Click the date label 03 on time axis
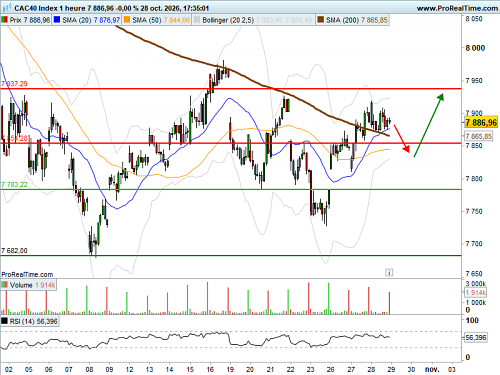 coord(452,369)
